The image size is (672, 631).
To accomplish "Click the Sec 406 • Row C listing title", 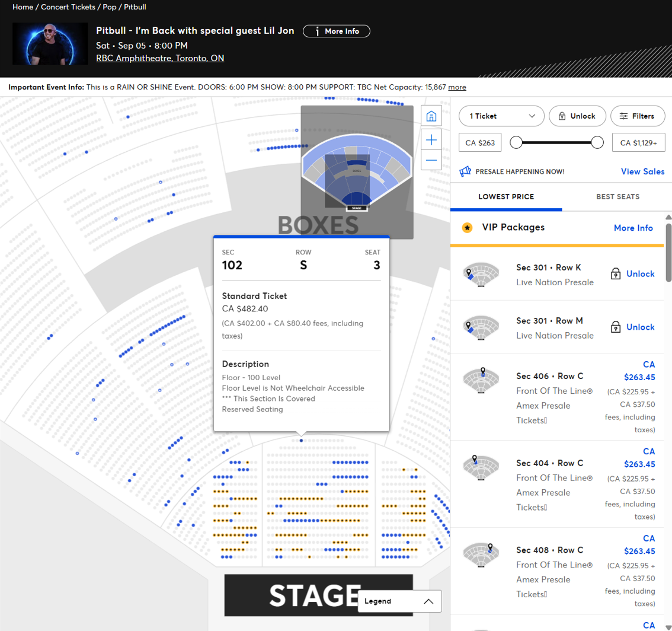I will (x=549, y=376).
